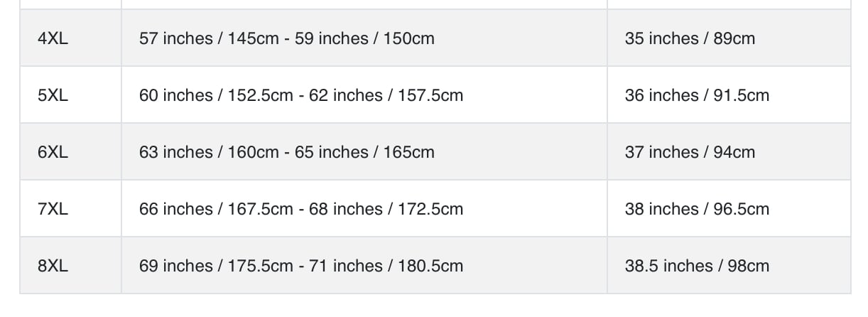This screenshot has height=317, width=868.
Task: Click the 68 inches / 172.5cm text
Action: click(x=386, y=209)
